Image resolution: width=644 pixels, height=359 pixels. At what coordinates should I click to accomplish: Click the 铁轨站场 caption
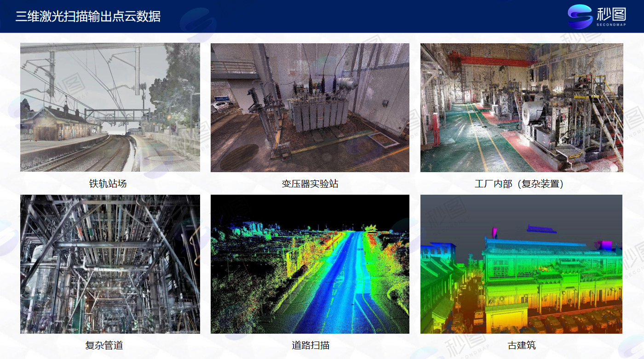click(108, 184)
